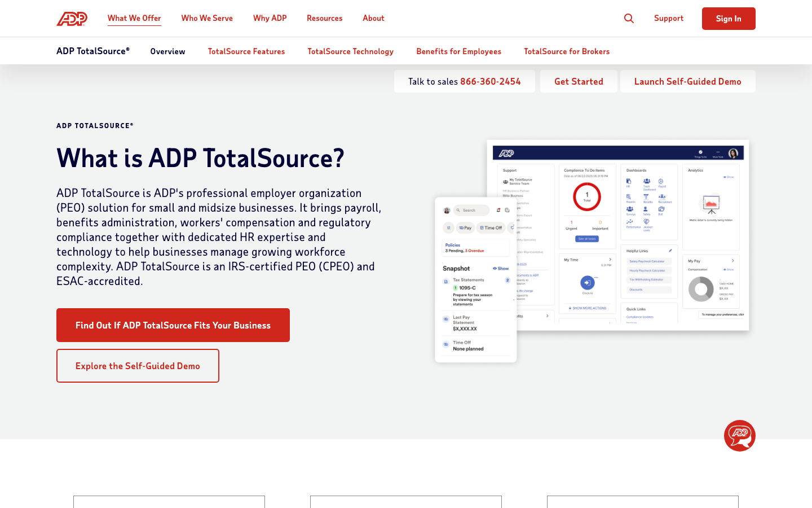Launch Self-Guided Demo button
This screenshot has width=812, height=508.
point(688,81)
